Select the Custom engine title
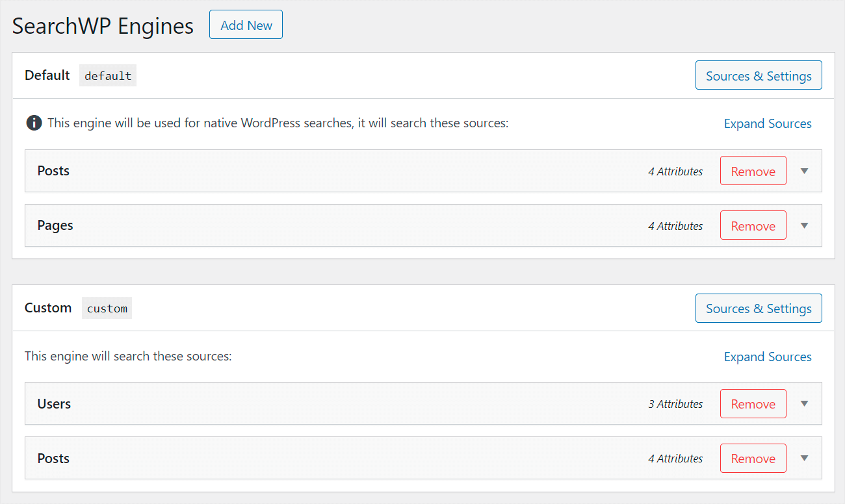The height and width of the screenshot is (504, 845). pos(48,307)
